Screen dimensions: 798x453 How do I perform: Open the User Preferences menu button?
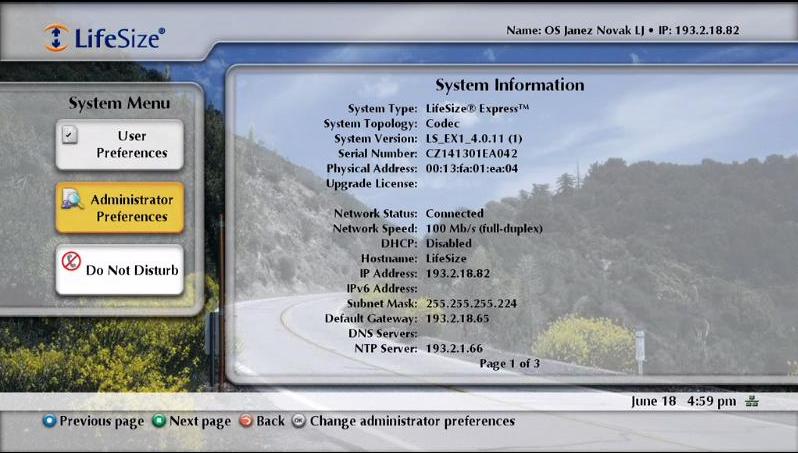[120, 145]
